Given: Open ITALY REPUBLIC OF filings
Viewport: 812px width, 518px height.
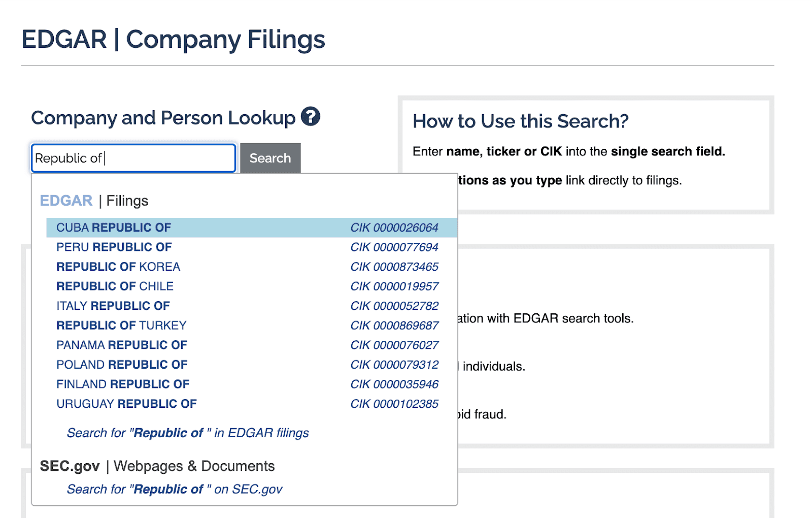Looking at the screenshot, I should (x=113, y=306).
